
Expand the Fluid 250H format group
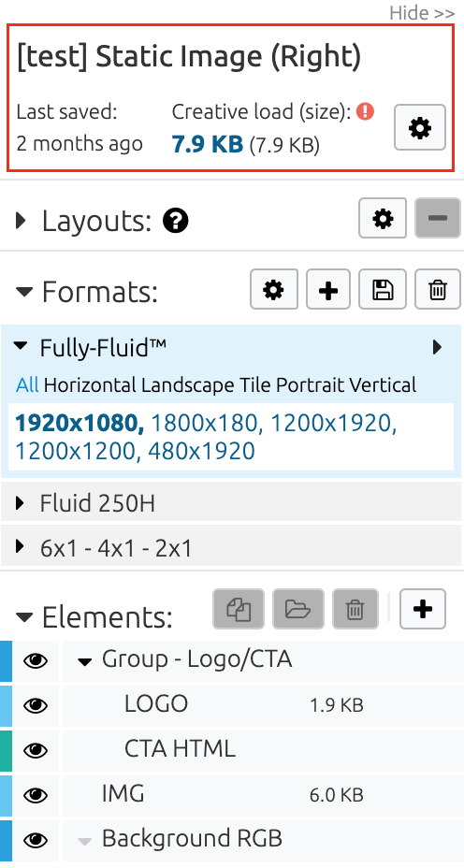click(21, 502)
